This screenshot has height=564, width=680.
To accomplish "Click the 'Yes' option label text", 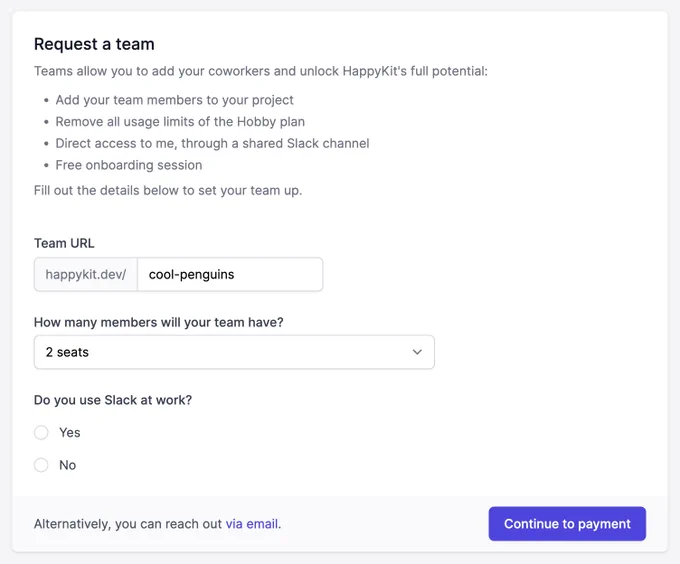I will point(70,433).
